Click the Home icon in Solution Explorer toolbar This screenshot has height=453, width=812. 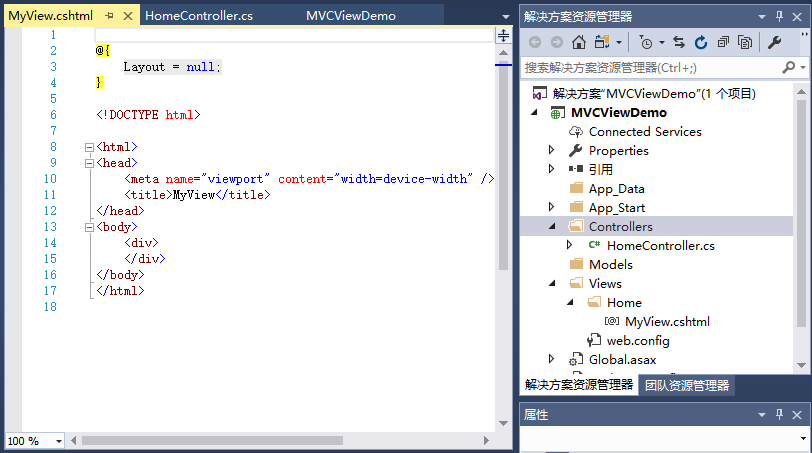579,42
